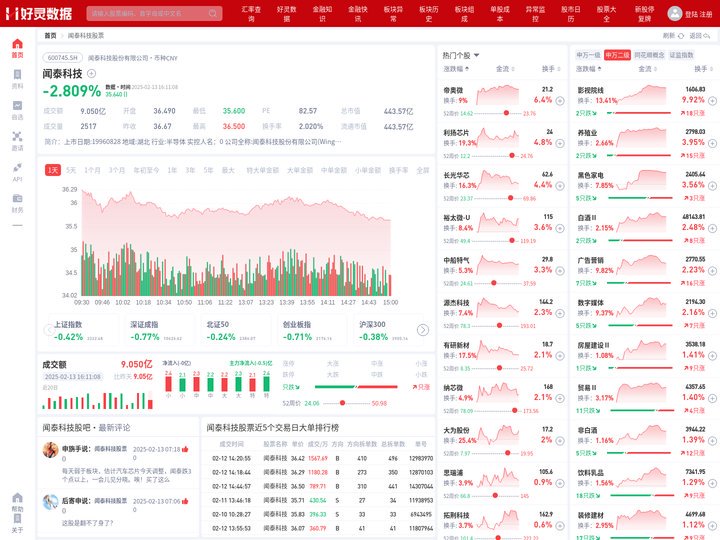Open the 金融知识 top menu

click(x=322, y=14)
